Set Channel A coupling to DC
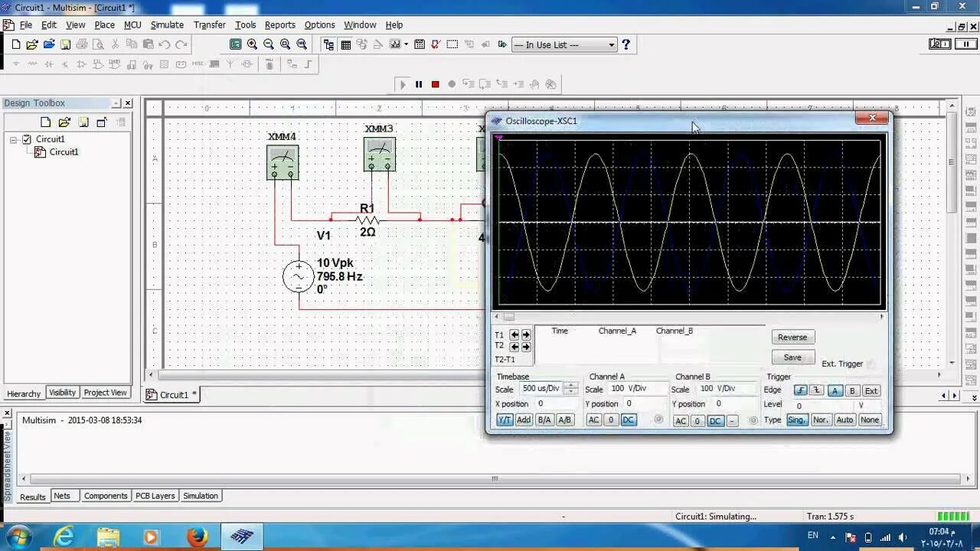 tap(628, 420)
